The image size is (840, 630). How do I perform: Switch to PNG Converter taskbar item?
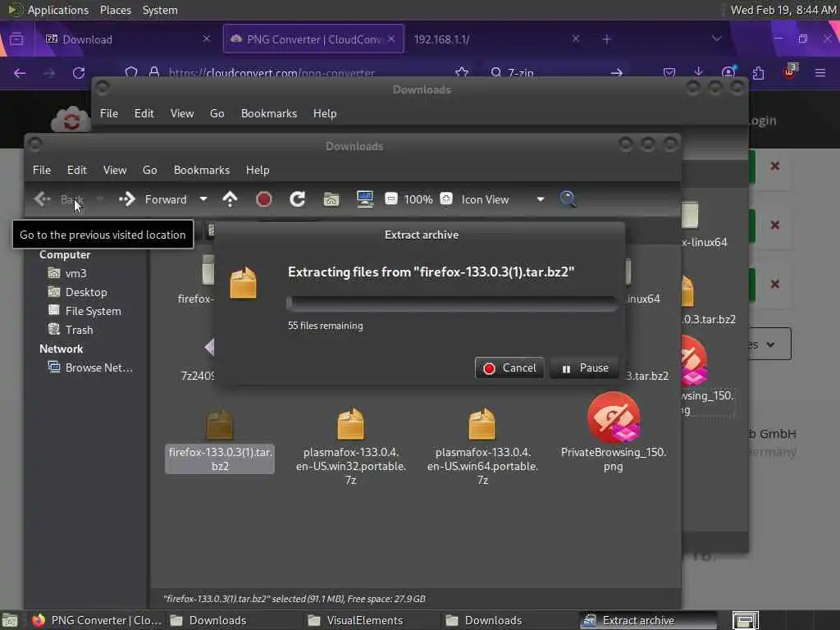pos(97,620)
